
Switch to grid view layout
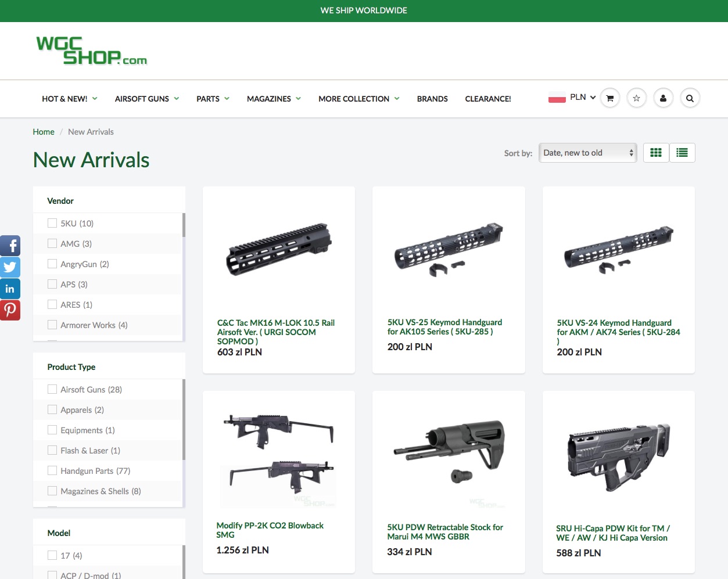pyautogui.click(x=656, y=153)
